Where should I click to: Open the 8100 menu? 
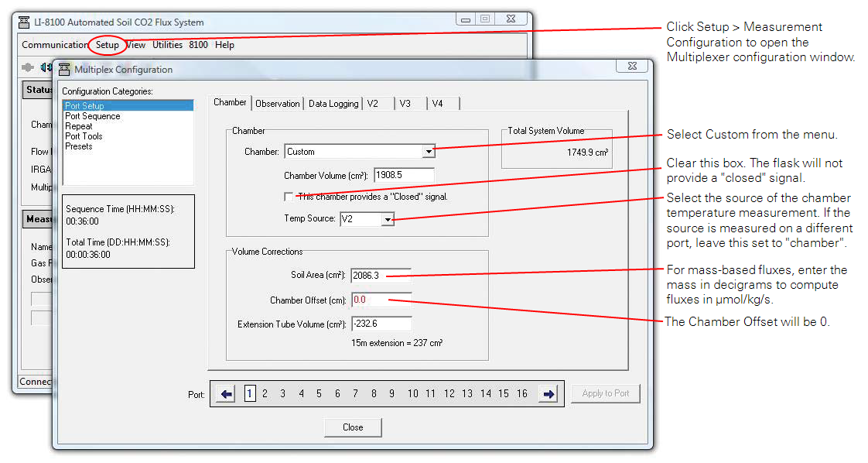click(198, 45)
